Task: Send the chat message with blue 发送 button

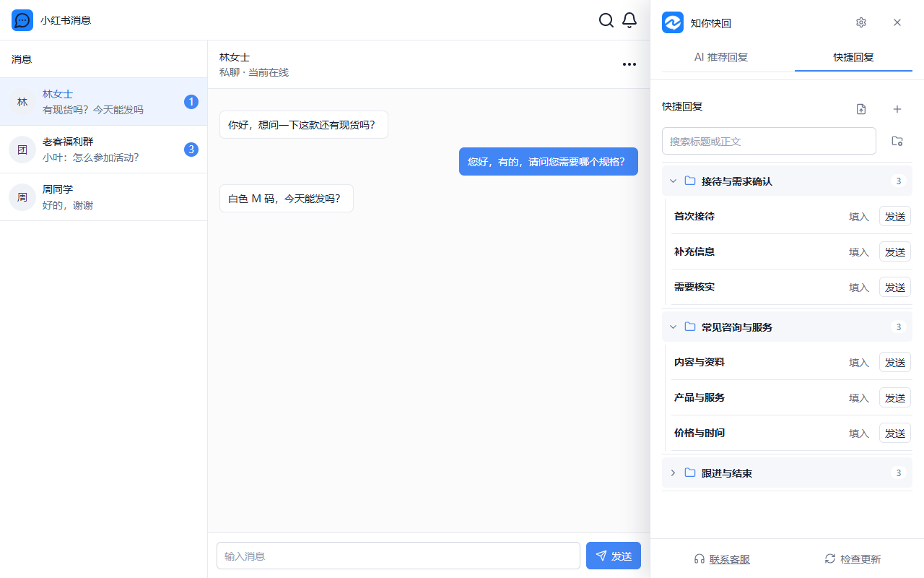Action: (614, 556)
